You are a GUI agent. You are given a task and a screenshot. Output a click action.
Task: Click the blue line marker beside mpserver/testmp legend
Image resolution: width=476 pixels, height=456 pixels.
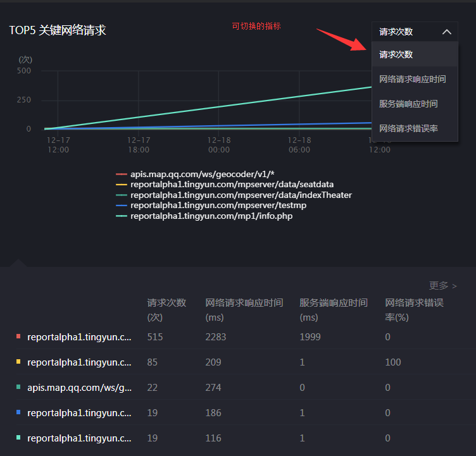pyautogui.click(x=122, y=206)
